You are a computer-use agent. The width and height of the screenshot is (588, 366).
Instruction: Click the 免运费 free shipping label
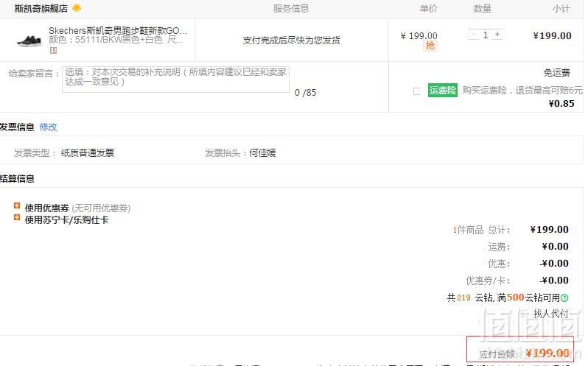point(557,73)
